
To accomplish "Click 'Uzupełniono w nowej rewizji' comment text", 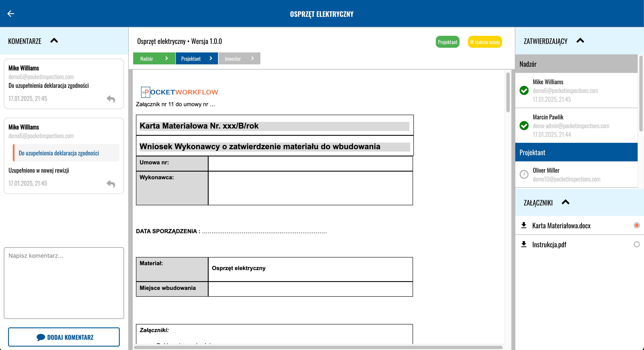I will click(39, 170).
